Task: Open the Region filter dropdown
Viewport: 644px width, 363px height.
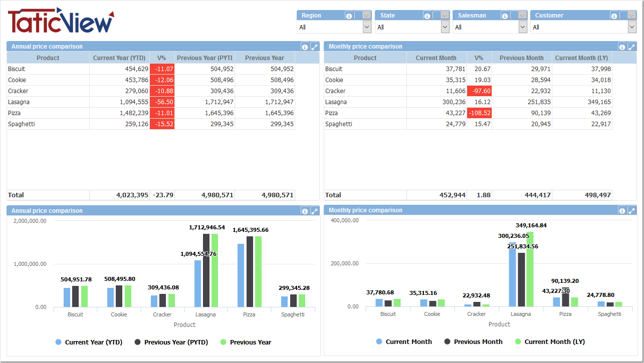Action: point(367,27)
